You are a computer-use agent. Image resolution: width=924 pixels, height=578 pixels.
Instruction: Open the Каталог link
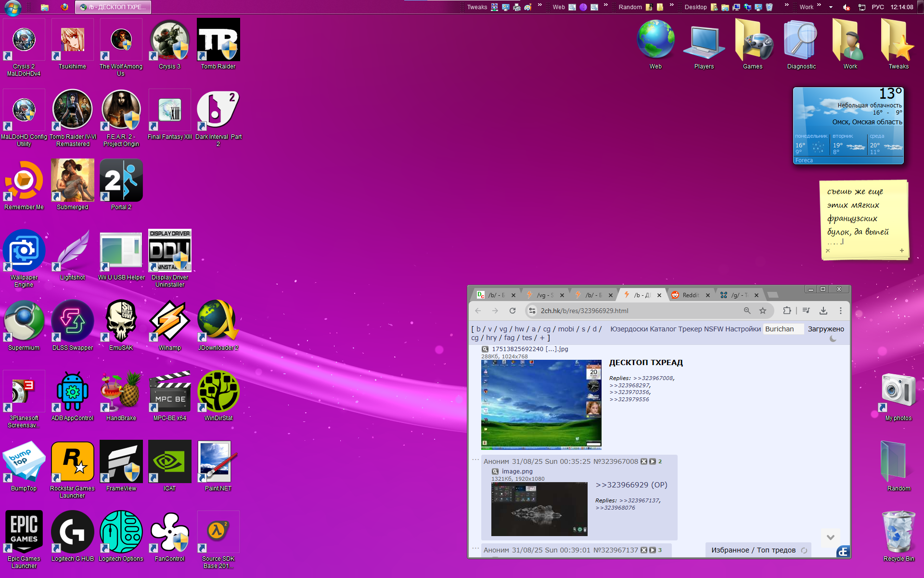pyautogui.click(x=663, y=329)
